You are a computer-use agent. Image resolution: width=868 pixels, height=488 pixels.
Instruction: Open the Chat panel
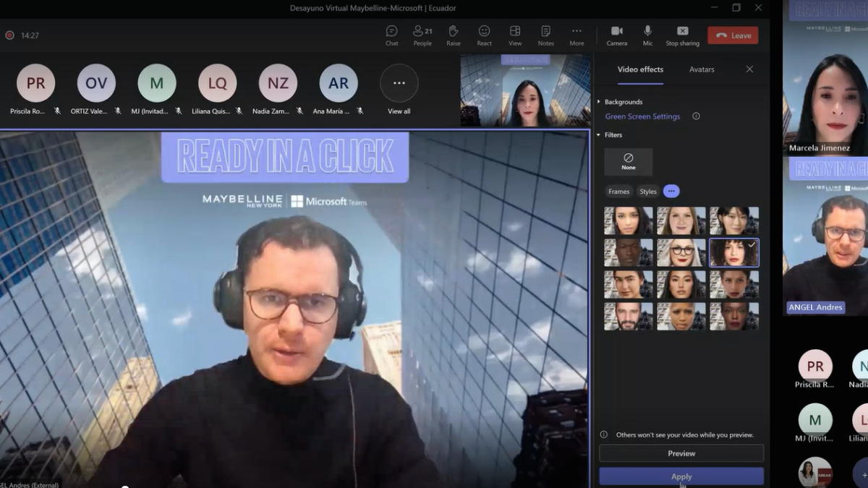(x=391, y=35)
